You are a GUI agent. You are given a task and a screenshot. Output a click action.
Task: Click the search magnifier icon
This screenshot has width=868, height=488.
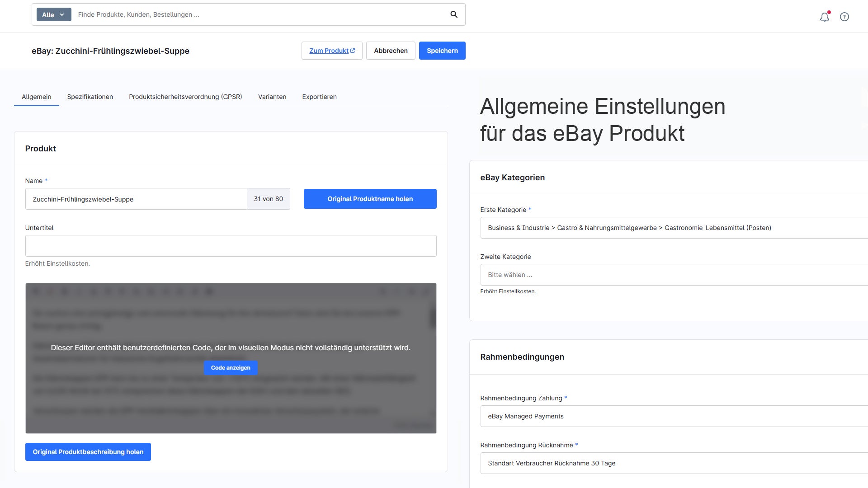[454, 14]
